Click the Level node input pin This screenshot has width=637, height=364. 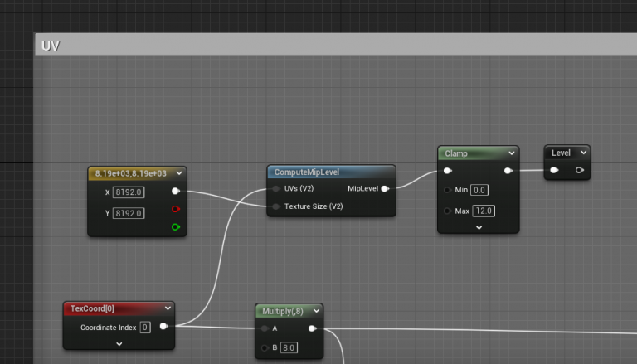(554, 170)
